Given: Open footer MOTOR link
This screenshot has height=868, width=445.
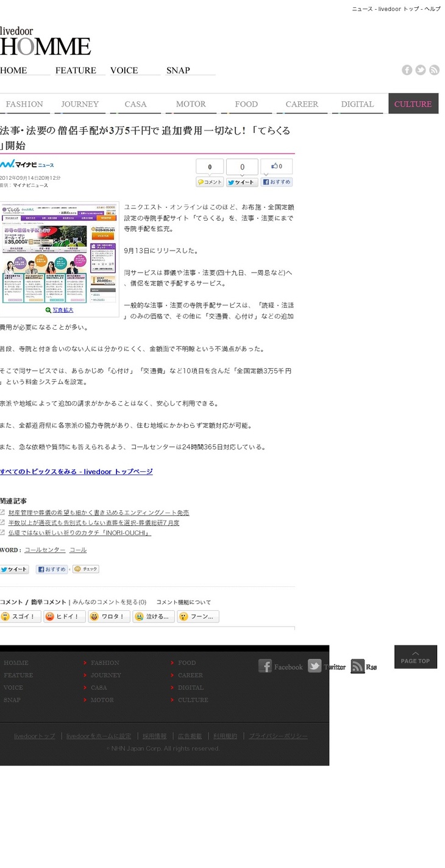Looking at the screenshot, I should [x=102, y=700].
